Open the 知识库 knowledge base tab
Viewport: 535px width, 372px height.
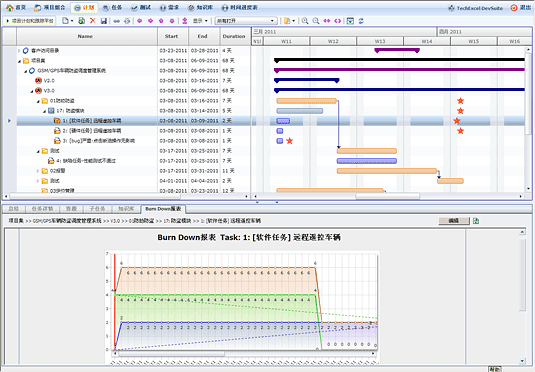200,8
